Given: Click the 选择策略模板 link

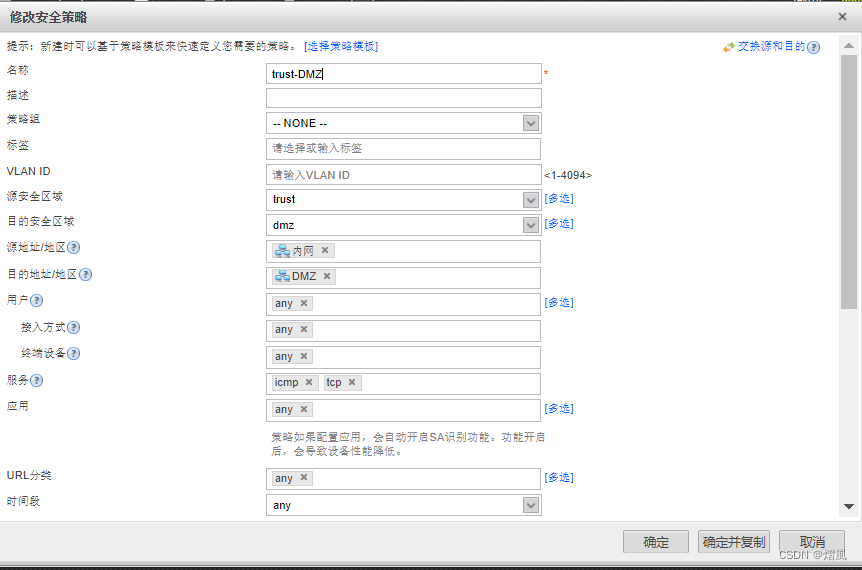Looking at the screenshot, I should point(341,46).
